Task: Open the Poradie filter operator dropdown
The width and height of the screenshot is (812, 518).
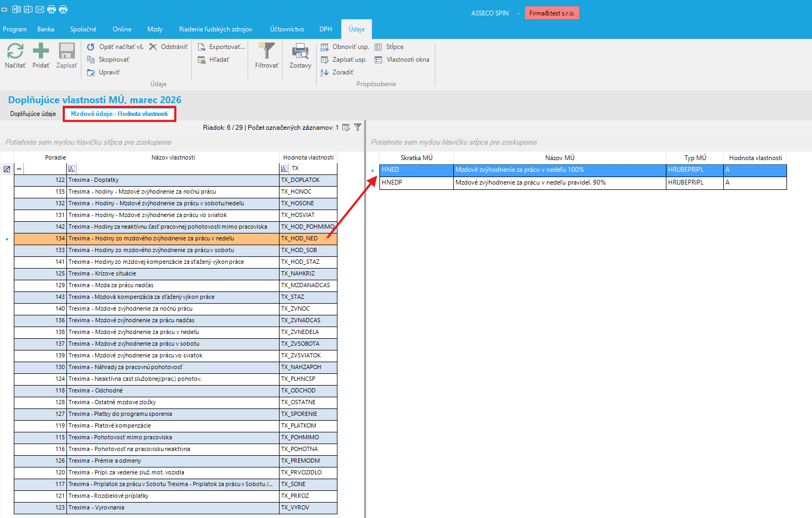Action: click(x=19, y=169)
